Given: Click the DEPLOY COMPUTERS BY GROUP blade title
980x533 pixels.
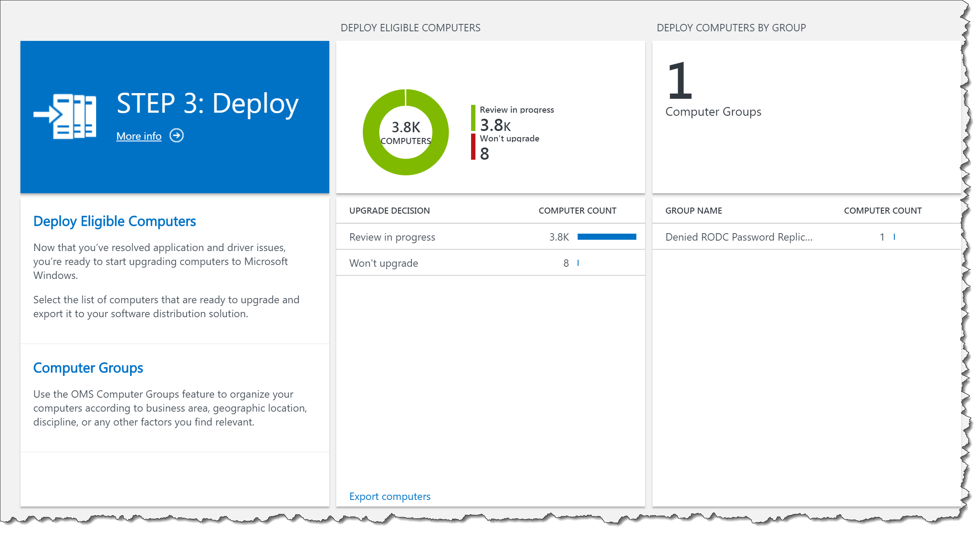Looking at the screenshot, I should (731, 27).
